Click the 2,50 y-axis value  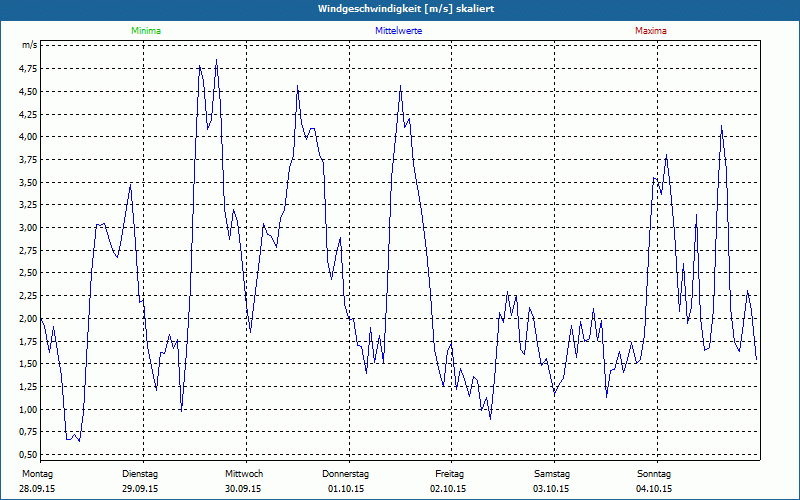29,273
